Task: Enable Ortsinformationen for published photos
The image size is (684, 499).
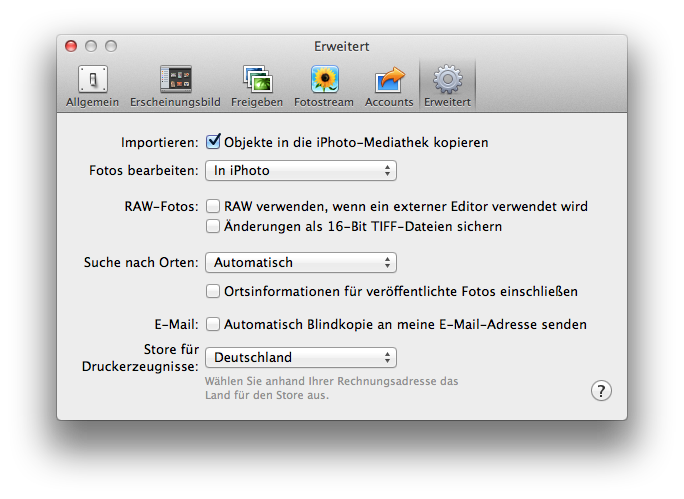Action: (213, 291)
